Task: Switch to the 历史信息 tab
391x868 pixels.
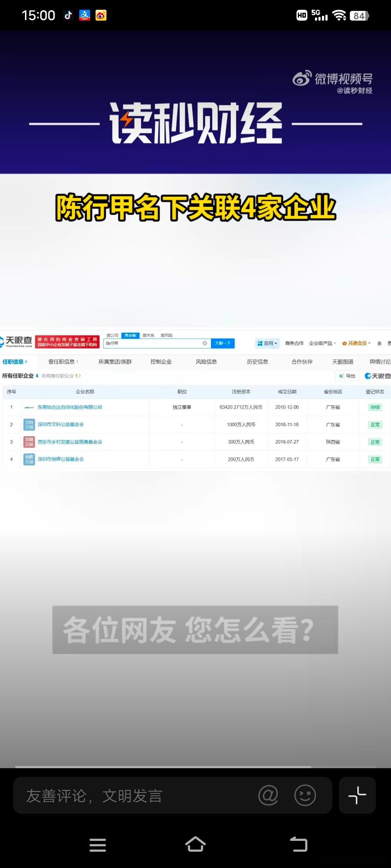Action: 257,362
